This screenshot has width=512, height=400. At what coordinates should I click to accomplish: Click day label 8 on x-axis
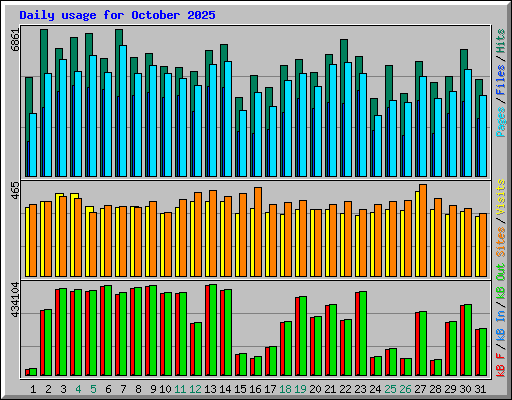pyautogui.click(x=138, y=389)
